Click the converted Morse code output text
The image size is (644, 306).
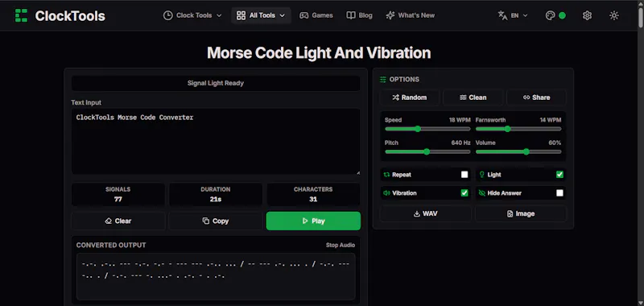216,270
